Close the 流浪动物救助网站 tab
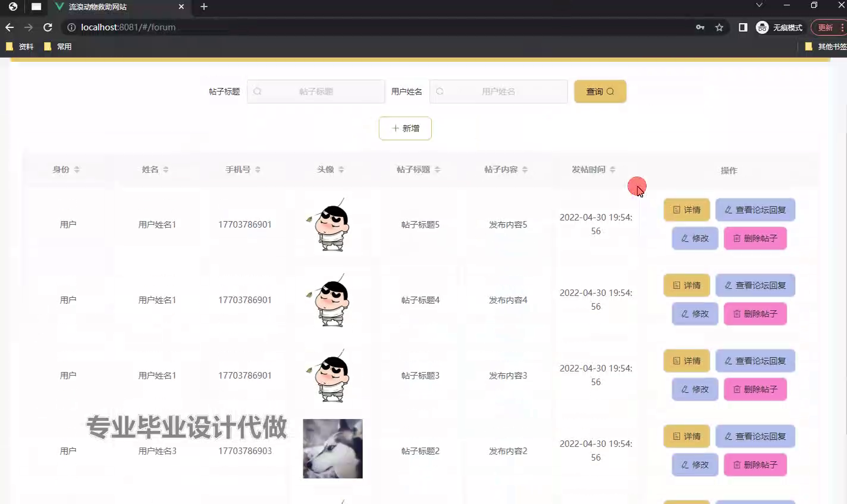847x504 pixels. 181,7
